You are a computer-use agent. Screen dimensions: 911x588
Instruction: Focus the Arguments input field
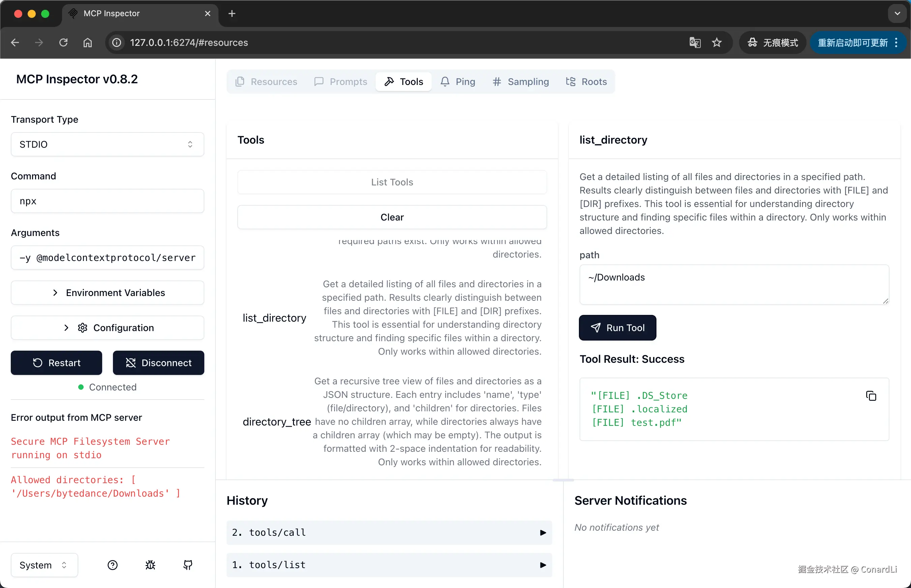click(x=107, y=258)
